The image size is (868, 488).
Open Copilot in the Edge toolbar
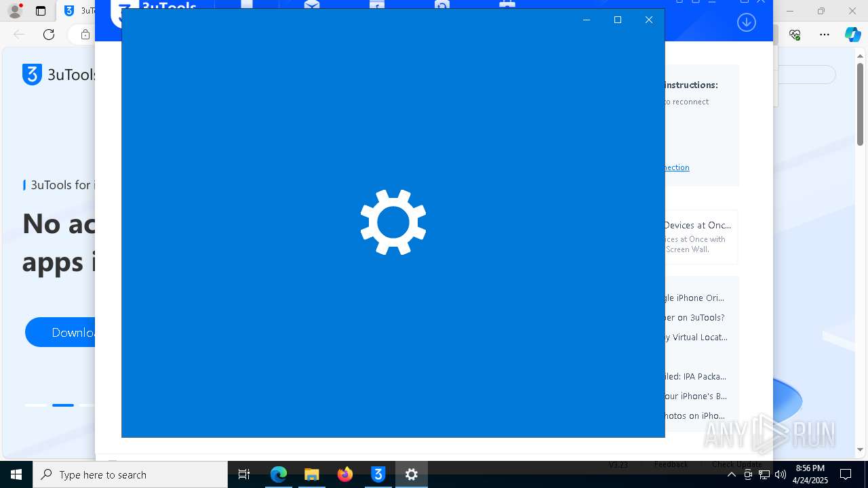pyautogui.click(x=852, y=35)
